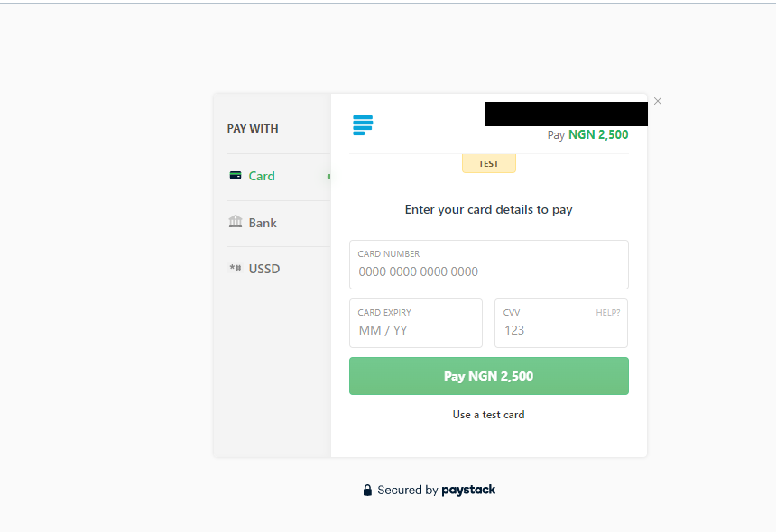Image resolution: width=776 pixels, height=532 pixels.
Task: Click the paystack wordmark in the footer
Action: coord(468,490)
